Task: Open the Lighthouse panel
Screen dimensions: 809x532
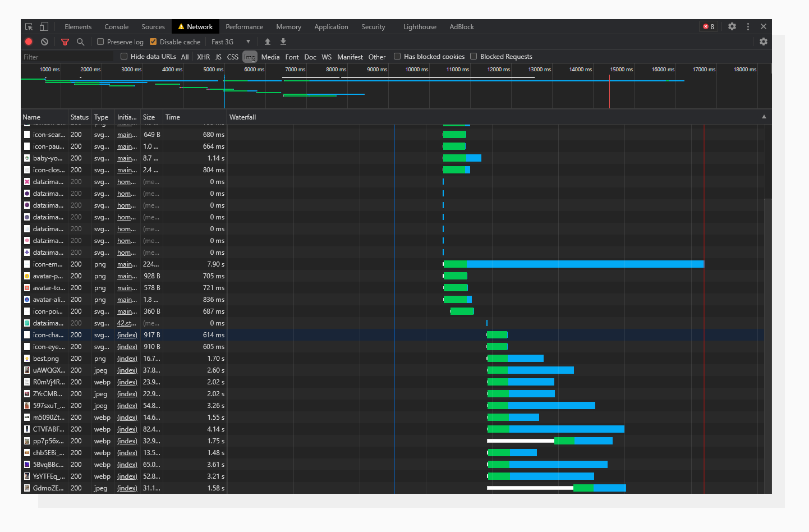Action: (x=420, y=26)
